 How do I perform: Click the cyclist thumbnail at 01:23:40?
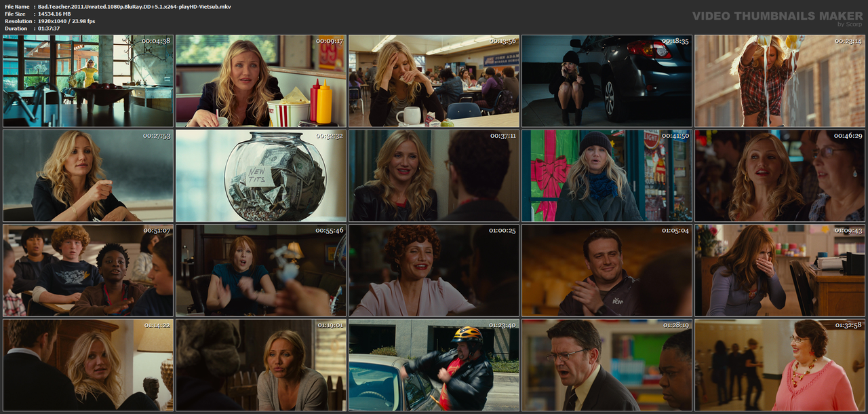point(434,364)
